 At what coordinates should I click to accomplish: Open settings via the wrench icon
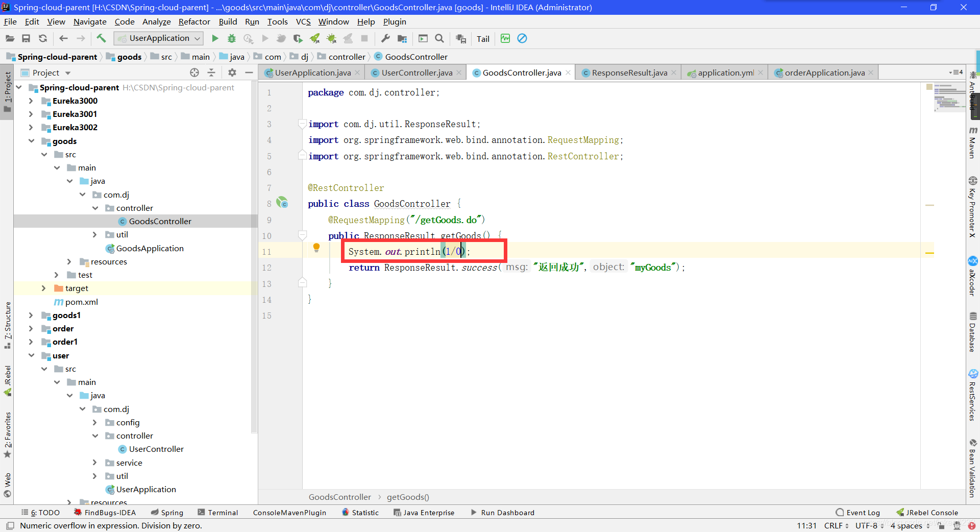(385, 38)
